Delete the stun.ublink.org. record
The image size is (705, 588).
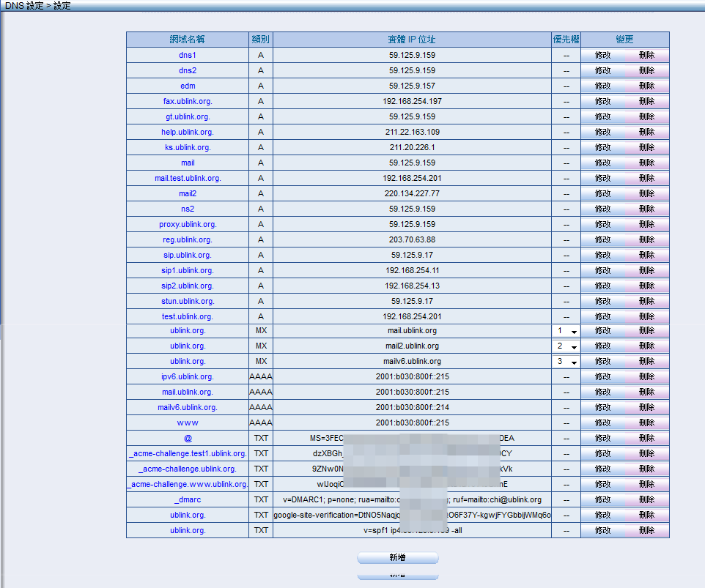tap(646, 301)
